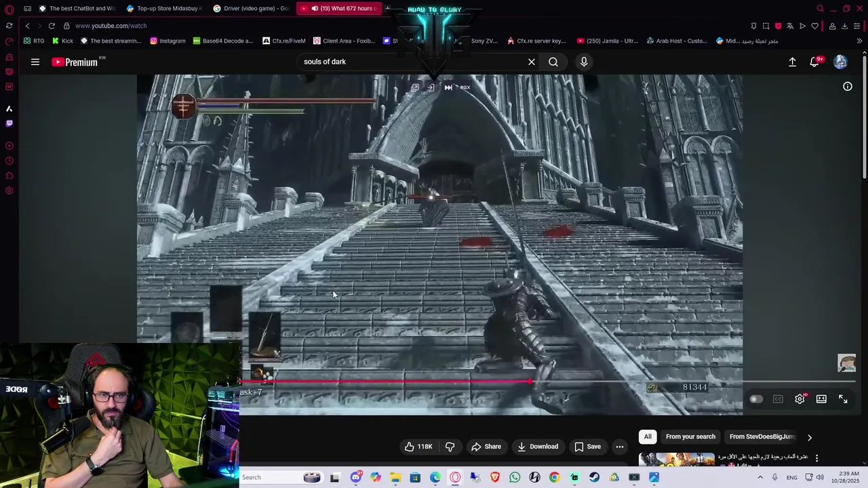This screenshot has height=488, width=868.
Task: Share this video
Action: 486,447
